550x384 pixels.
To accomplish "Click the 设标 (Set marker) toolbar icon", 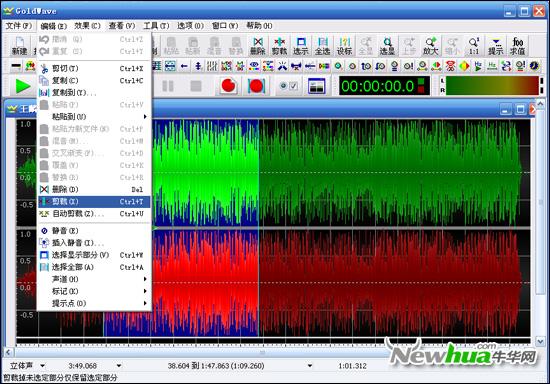I will pos(344,46).
